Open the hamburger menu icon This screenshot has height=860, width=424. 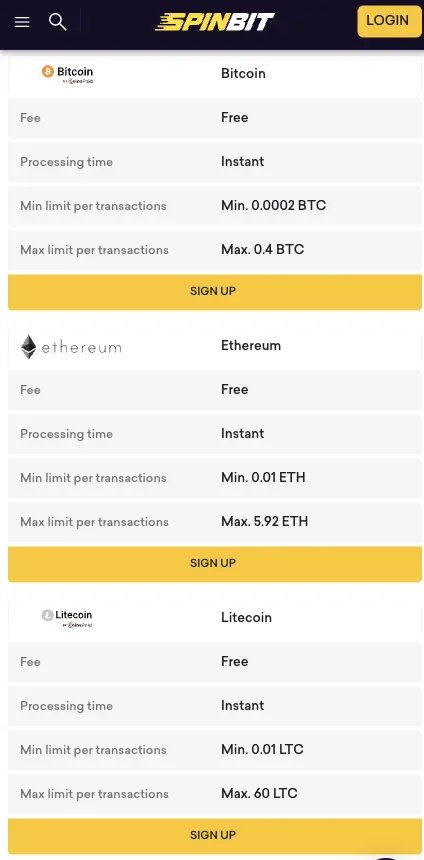(22, 22)
